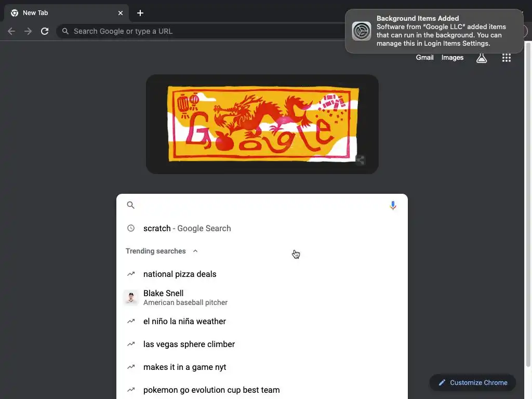The height and width of the screenshot is (399, 532).
Task: Open a new tab with the plus button
Action: [140, 13]
